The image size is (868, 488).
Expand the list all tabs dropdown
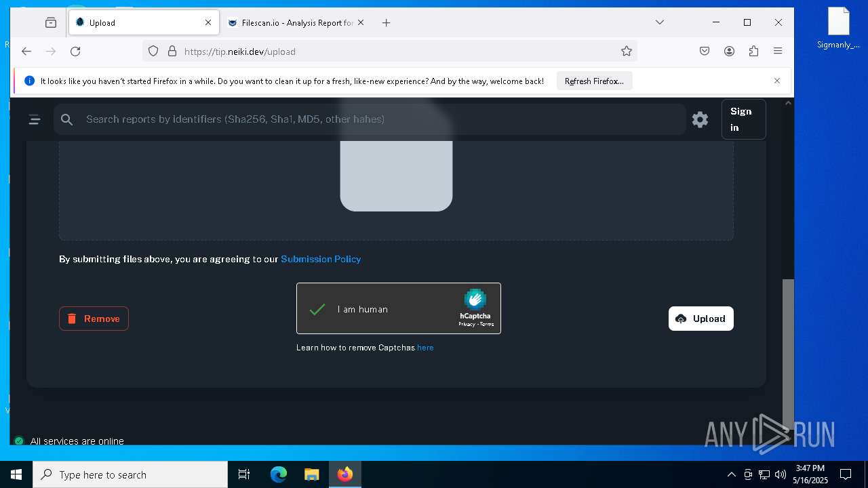pos(659,22)
